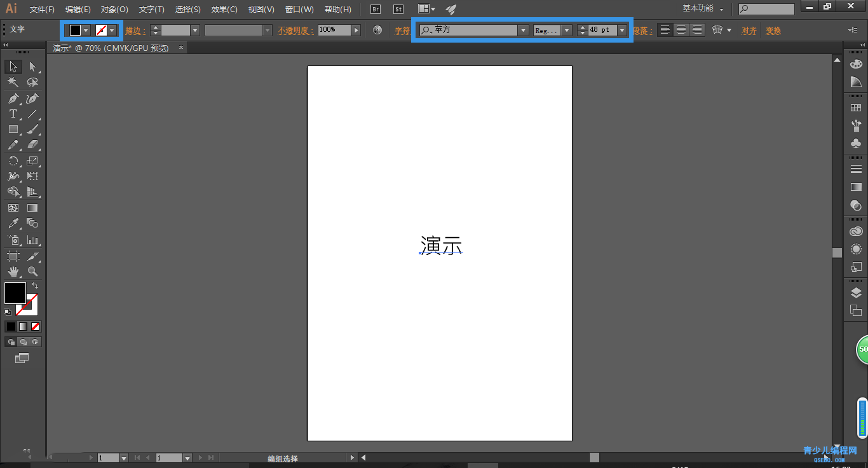Activate the Zoom tool
The width and height of the screenshot is (868, 468).
pyautogui.click(x=32, y=272)
